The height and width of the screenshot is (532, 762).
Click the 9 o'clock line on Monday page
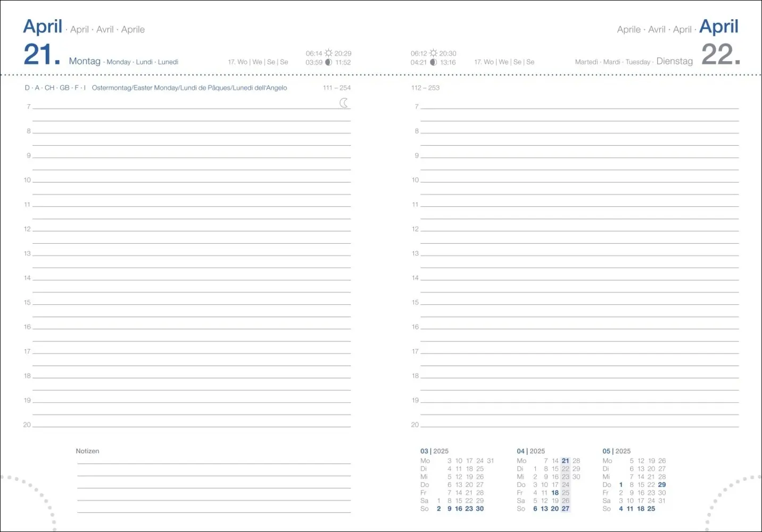(192, 157)
